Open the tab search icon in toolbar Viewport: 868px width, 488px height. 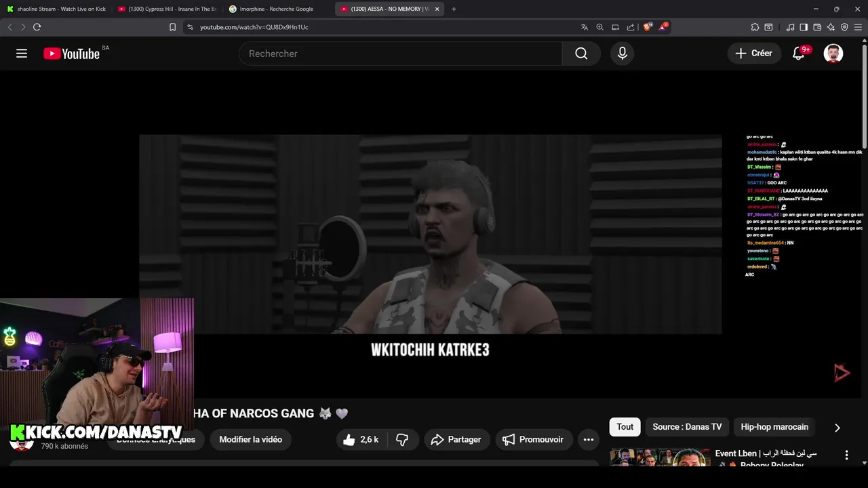click(x=768, y=27)
